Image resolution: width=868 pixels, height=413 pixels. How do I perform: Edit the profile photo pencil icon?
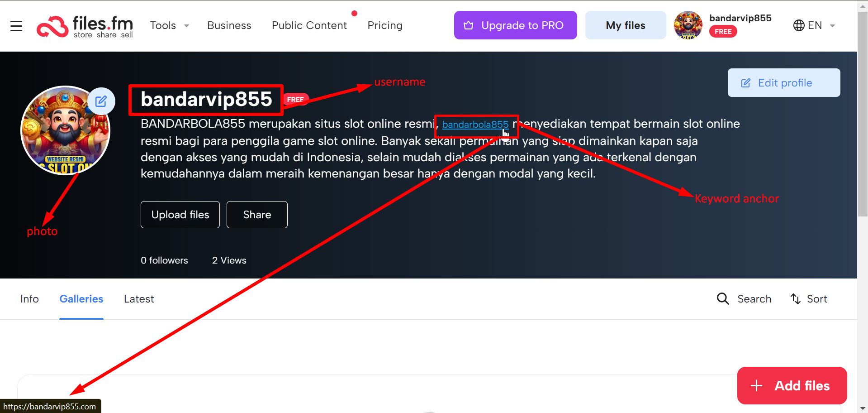(x=101, y=101)
